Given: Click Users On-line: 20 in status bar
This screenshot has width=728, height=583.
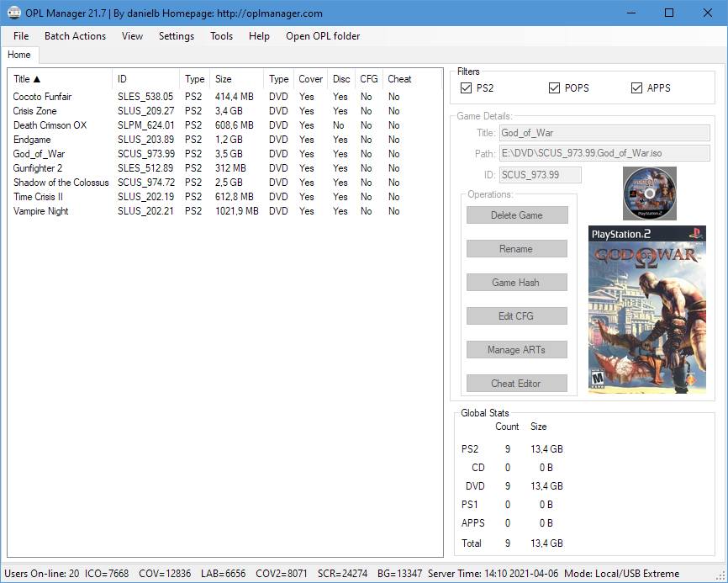Looking at the screenshot, I should (x=42, y=574).
